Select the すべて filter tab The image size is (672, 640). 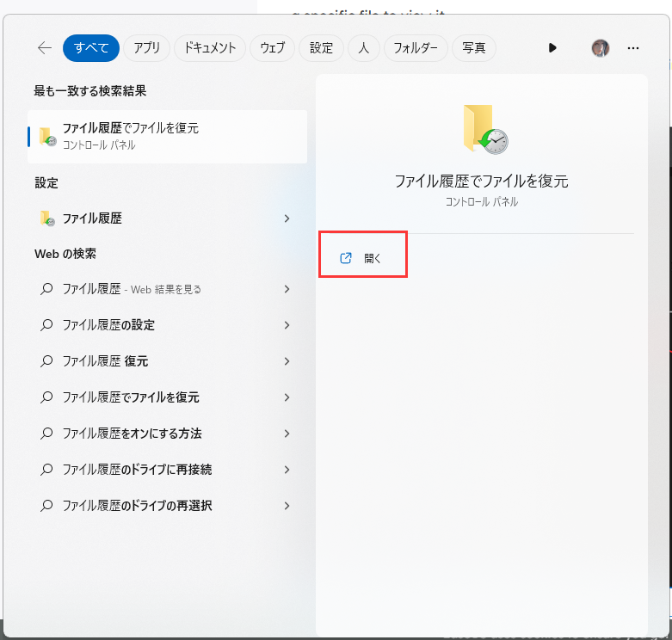[x=90, y=48]
